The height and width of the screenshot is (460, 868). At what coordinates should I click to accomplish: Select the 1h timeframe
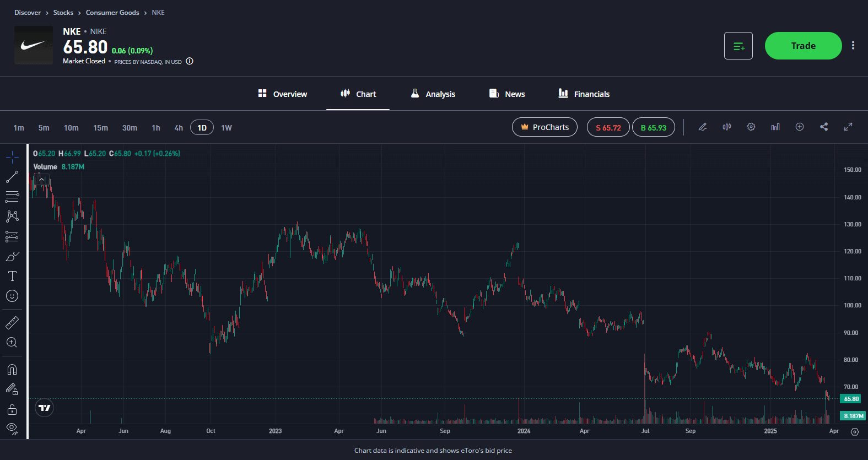(156, 128)
